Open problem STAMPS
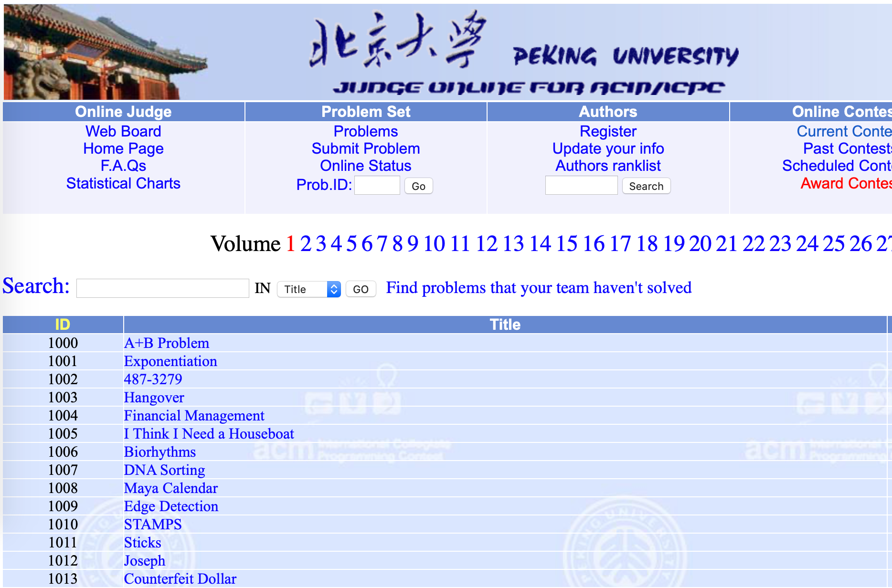Viewport: 892px width, 588px height. [153, 525]
